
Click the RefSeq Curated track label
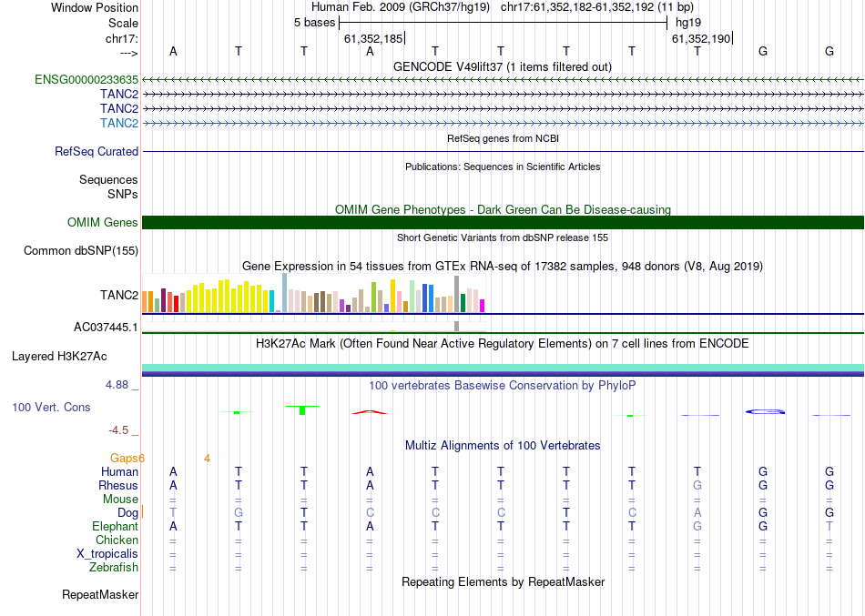pos(97,151)
